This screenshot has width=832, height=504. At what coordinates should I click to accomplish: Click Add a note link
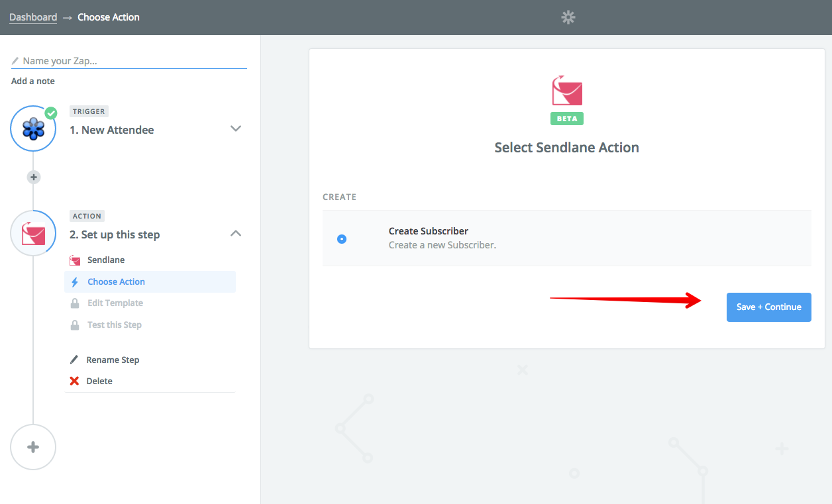(33, 81)
